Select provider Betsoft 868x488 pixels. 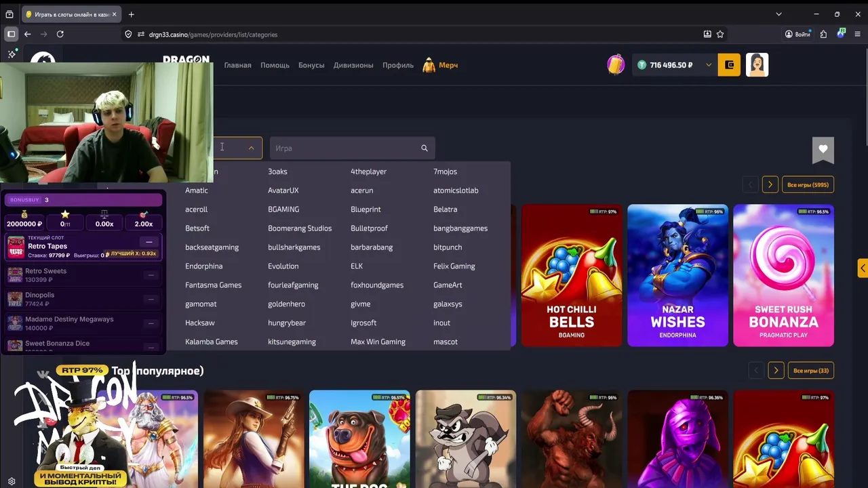click(x=197, y=228)
